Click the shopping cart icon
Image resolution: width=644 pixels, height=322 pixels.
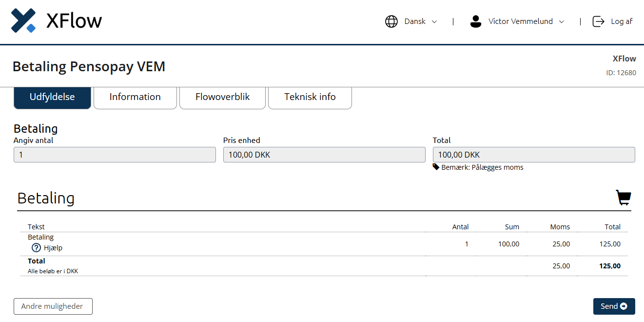(624, 198)
